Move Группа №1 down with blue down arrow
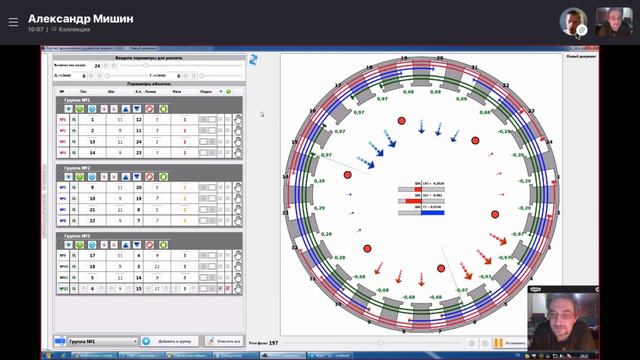Image resolution: width=640 pixels, height=360 pixels. (x=137, y=109)
